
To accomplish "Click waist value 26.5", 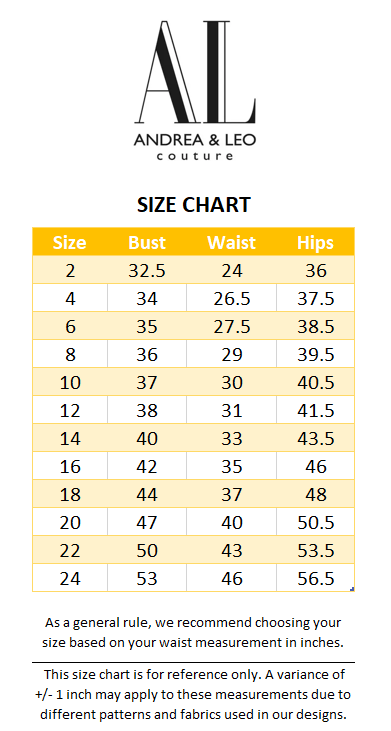I will [x=232, y=298].
